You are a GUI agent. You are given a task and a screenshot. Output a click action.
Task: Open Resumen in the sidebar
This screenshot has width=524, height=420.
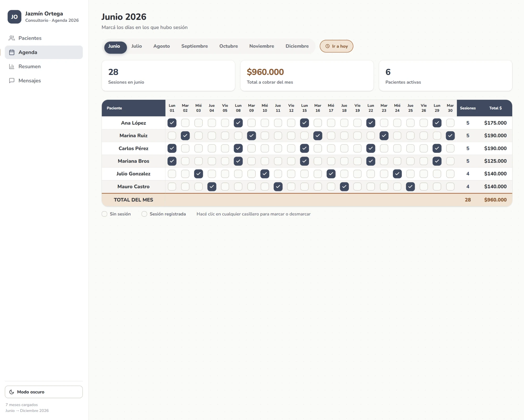pos(44,67)
